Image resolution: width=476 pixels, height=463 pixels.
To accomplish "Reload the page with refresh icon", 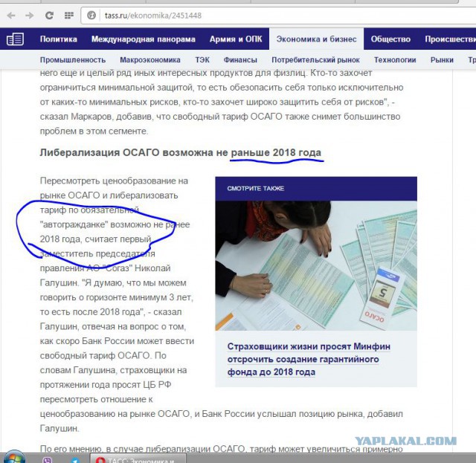I will click(x=49, y=16).
